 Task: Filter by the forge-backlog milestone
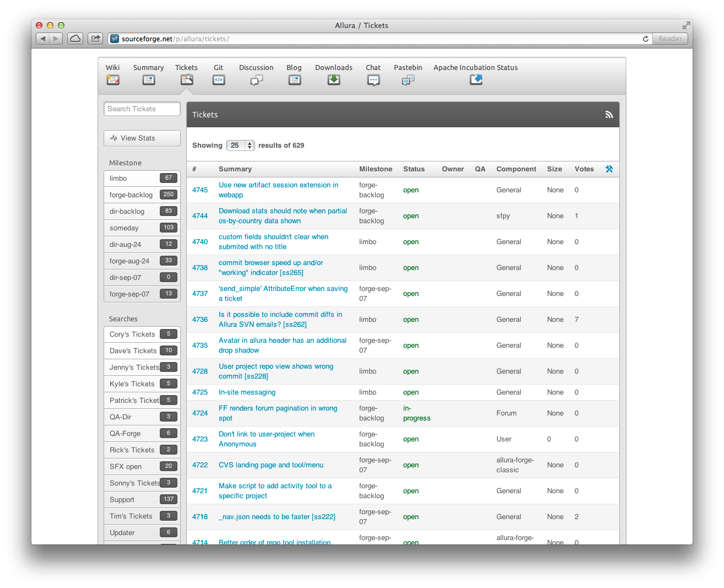pyautogui.click(x=142, y=195)
